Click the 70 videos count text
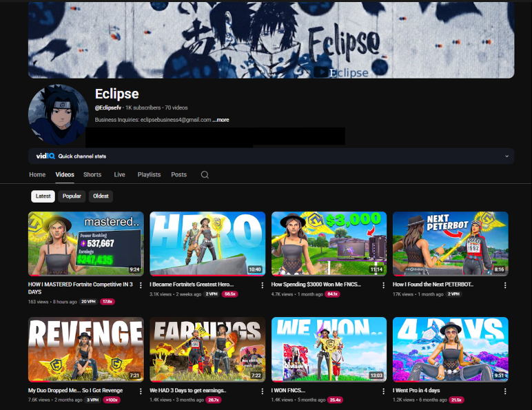The image size is (532, 410). 176,107
